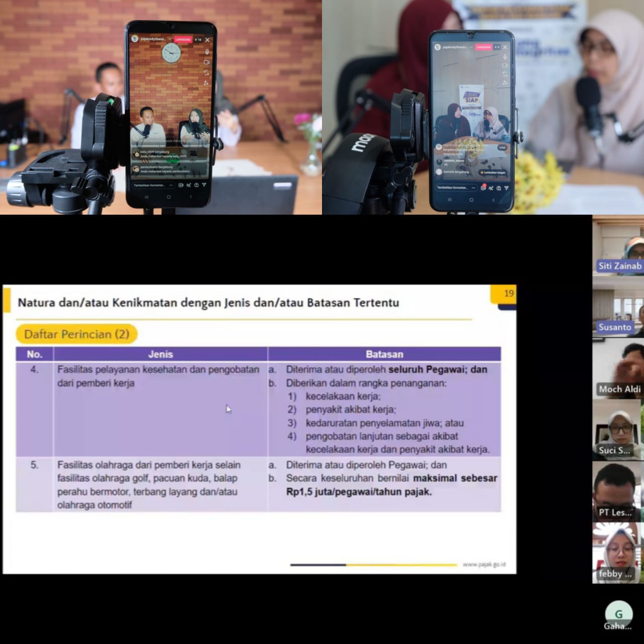Open effects icon on left phone live
The image size is (644, 644).
pos(207,83)
